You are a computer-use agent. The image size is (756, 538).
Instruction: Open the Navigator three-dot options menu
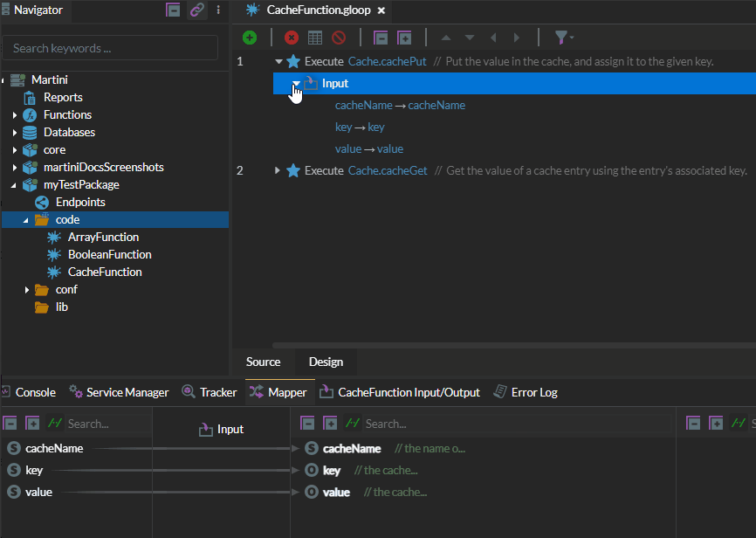[x=218, y=10]
